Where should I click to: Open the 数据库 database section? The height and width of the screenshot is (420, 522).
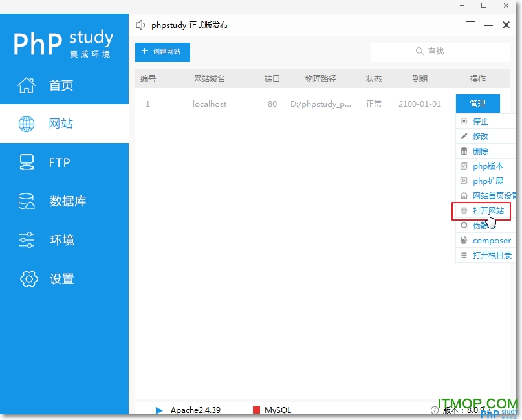(64, 201)
